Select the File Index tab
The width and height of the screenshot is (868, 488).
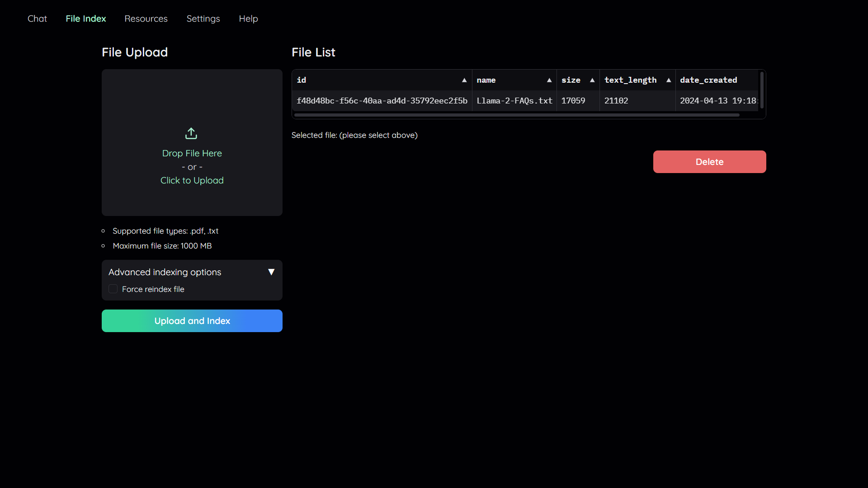tap(85, 19)
